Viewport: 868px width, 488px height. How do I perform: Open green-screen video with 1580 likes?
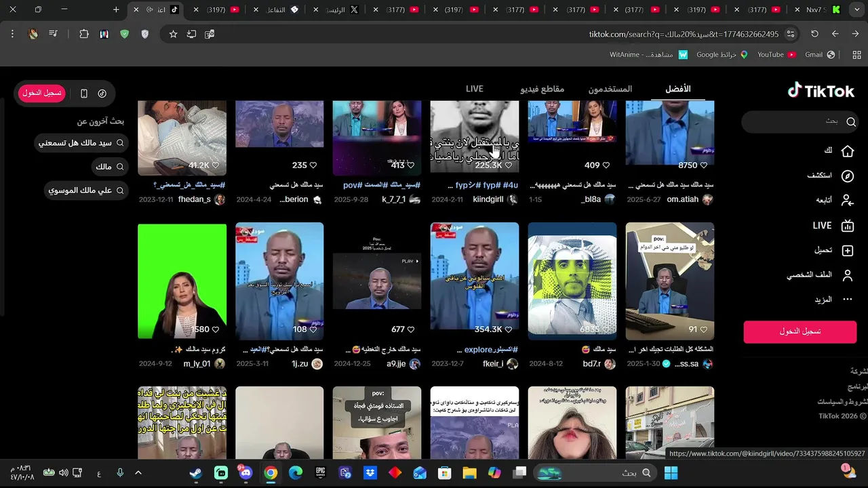182,281
